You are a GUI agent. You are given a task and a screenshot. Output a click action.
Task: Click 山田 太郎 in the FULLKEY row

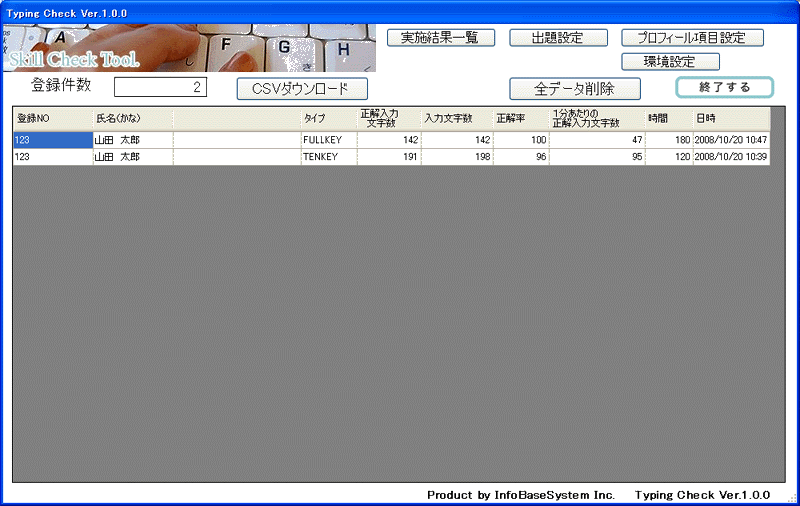tap(133, 140)
